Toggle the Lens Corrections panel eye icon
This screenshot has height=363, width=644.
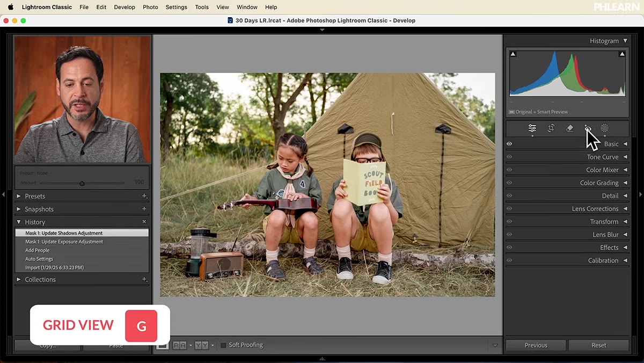(x=509, y=208)
